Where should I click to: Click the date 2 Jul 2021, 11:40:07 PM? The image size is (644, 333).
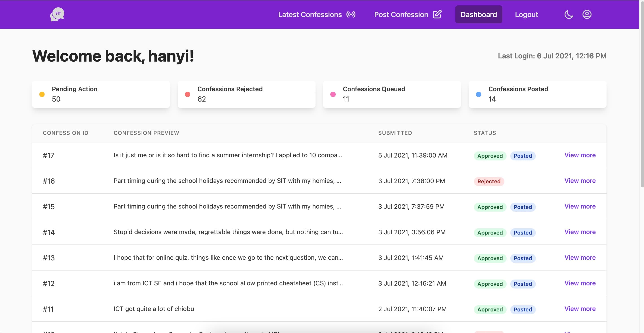click(x=412, y=309)
